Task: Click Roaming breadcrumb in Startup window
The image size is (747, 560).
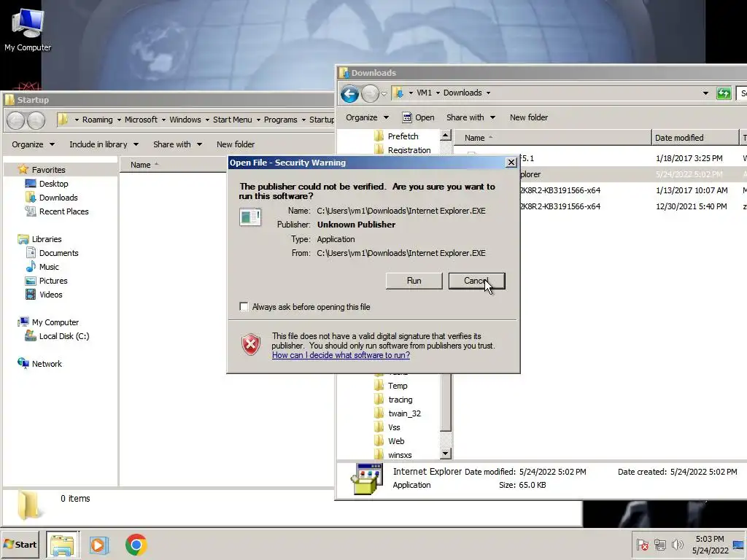Action: point(97,120)
